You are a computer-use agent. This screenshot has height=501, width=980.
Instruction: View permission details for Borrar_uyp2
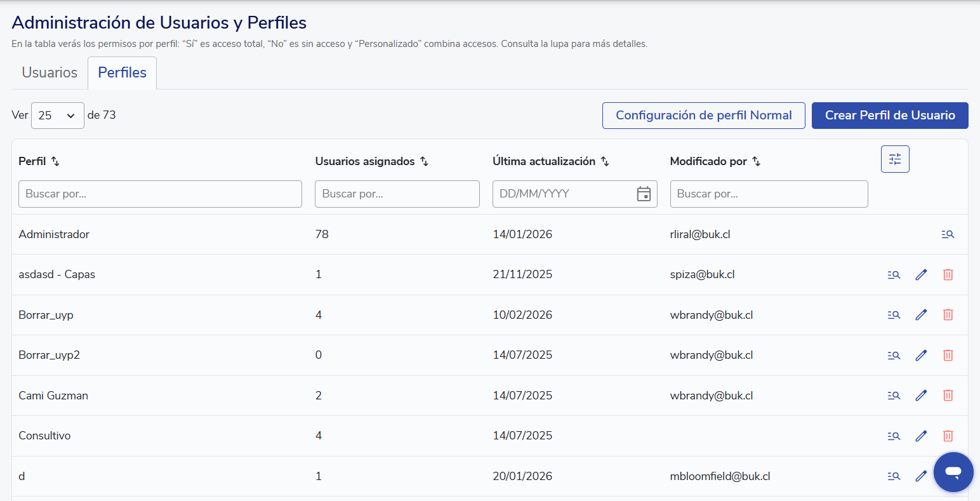tap(894, 356)
